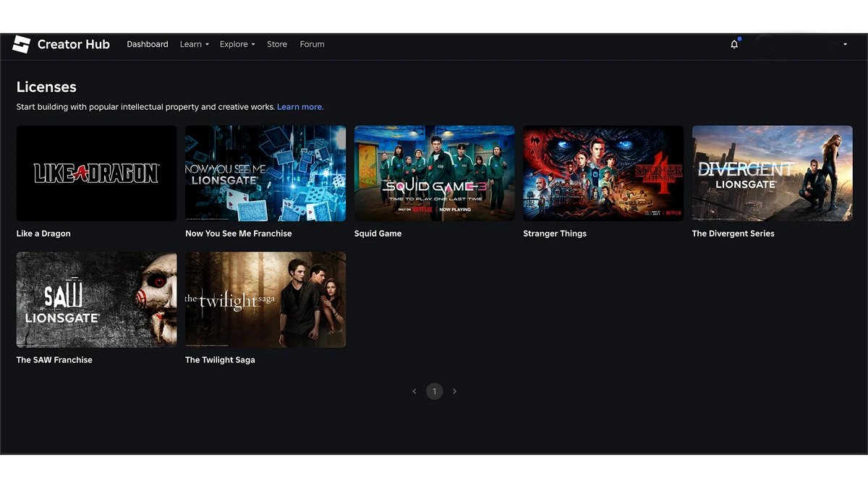Go to the next page arrow
Viewport: 868px width, 488px height.
(454, 391)
